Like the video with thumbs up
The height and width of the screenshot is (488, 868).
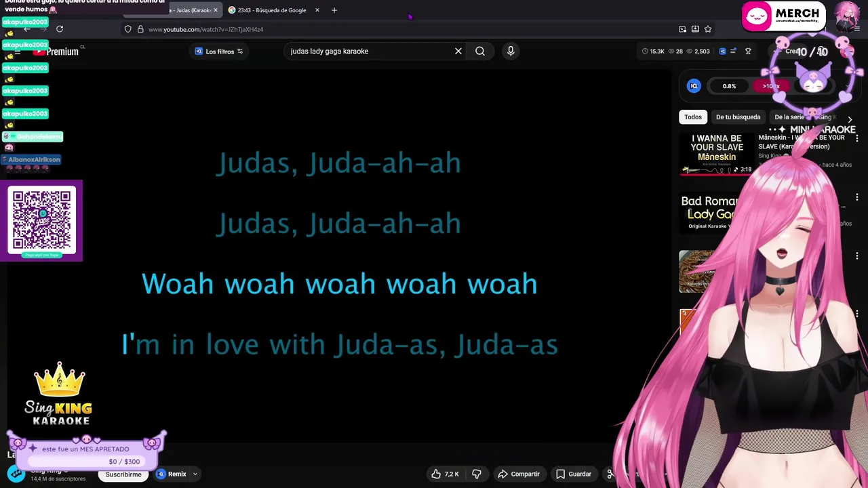point(445,474)
